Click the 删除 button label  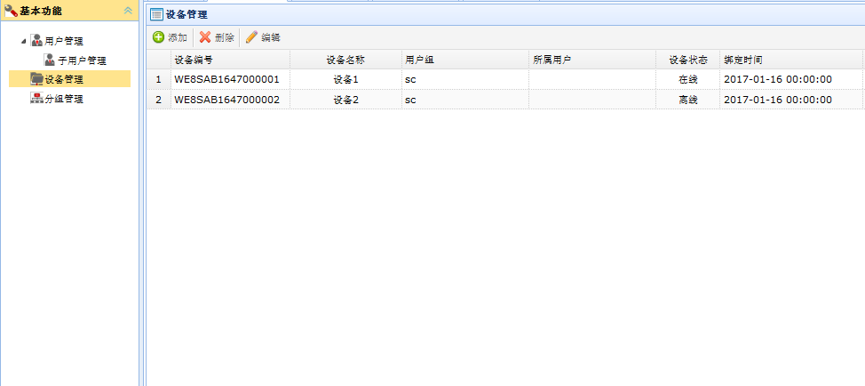(x=225, y=37)
